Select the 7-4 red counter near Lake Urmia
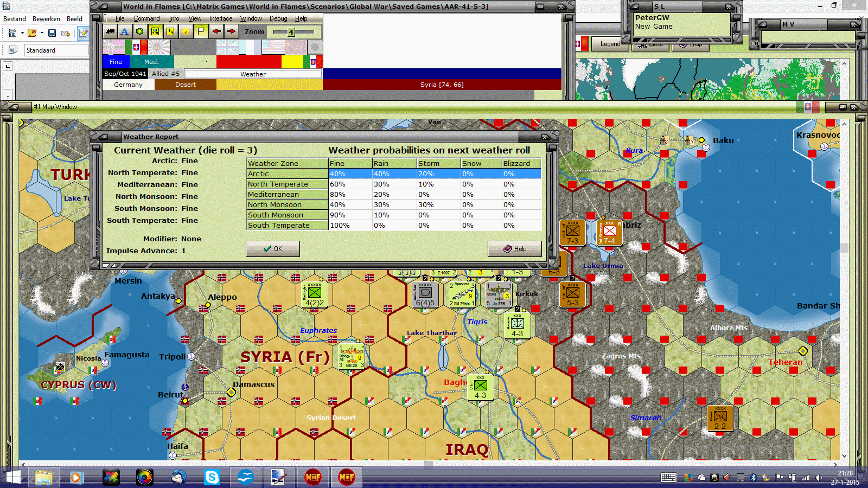 click(x=610, y=233)
